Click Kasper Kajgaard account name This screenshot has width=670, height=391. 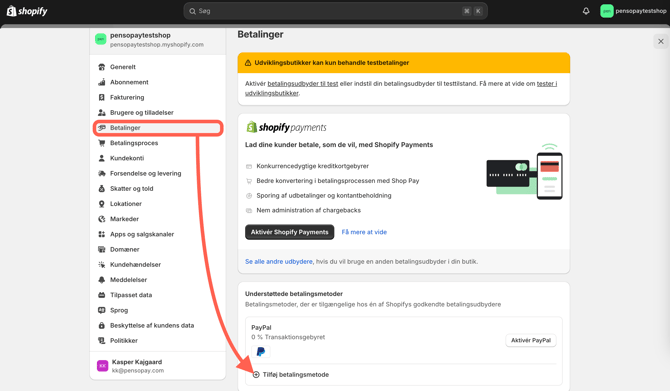tap(137, 362)
